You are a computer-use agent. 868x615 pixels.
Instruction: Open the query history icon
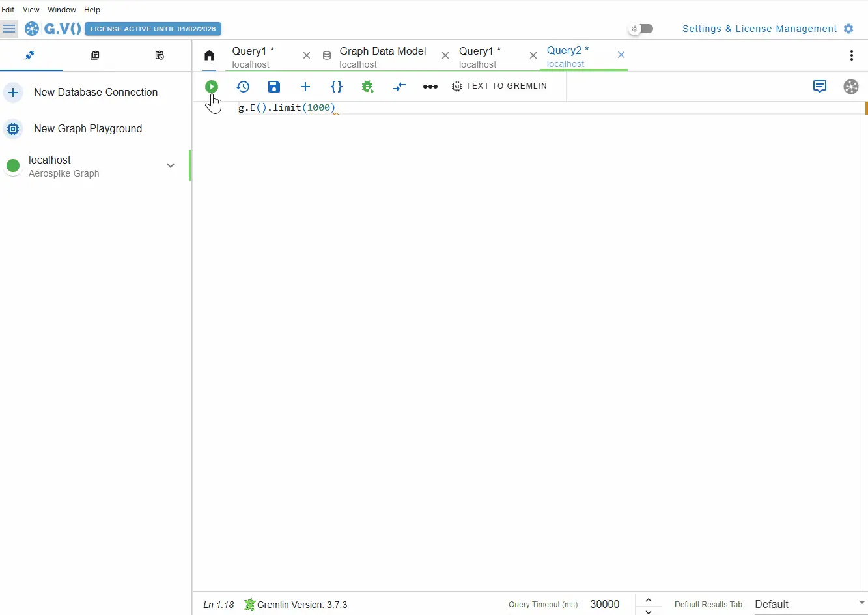(243, 87)
